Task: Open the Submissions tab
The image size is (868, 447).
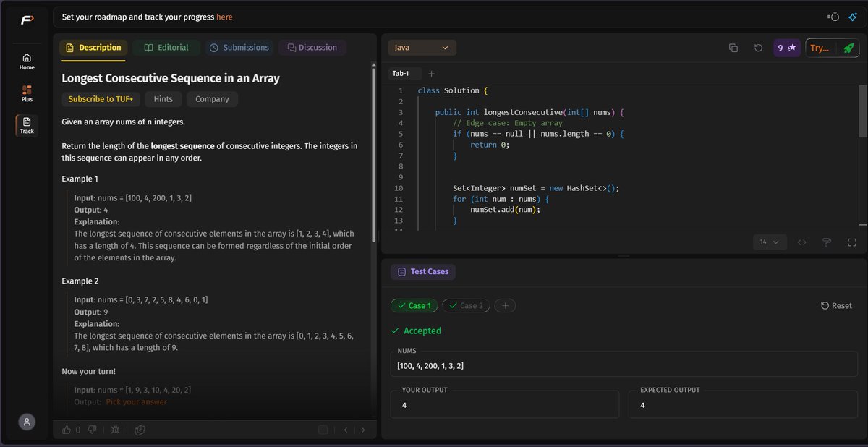Action: [x=239, y=48]
